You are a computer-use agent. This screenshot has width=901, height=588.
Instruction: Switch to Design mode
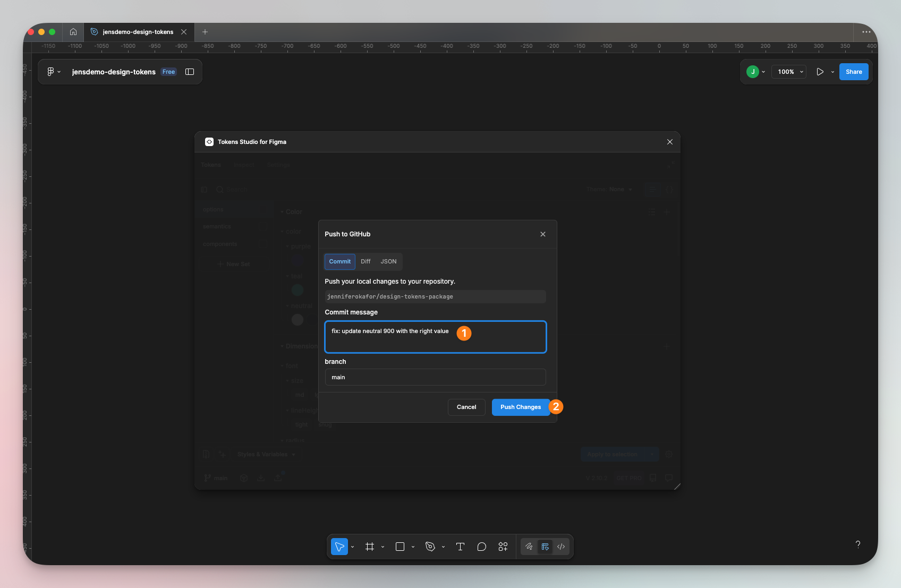point(545,547)
